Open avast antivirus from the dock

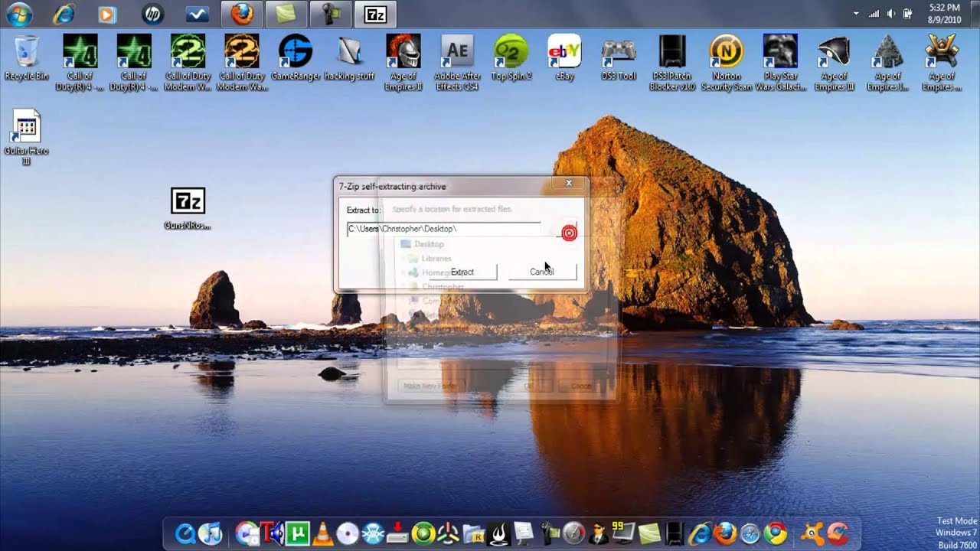tap(812, 533)
